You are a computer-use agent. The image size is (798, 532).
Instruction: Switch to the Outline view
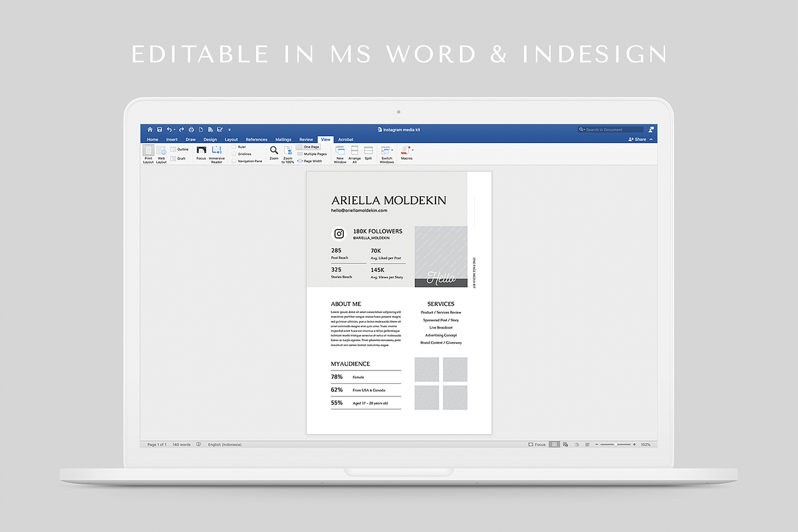(180, 150)
